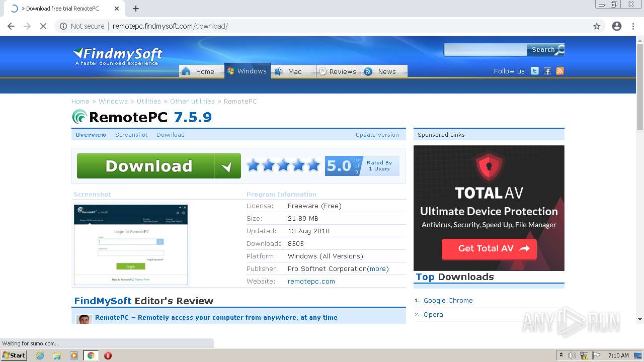This screenshot has width=644, height=362.
Task: Click the Facebook follow icon
Action: pos(547,71)
